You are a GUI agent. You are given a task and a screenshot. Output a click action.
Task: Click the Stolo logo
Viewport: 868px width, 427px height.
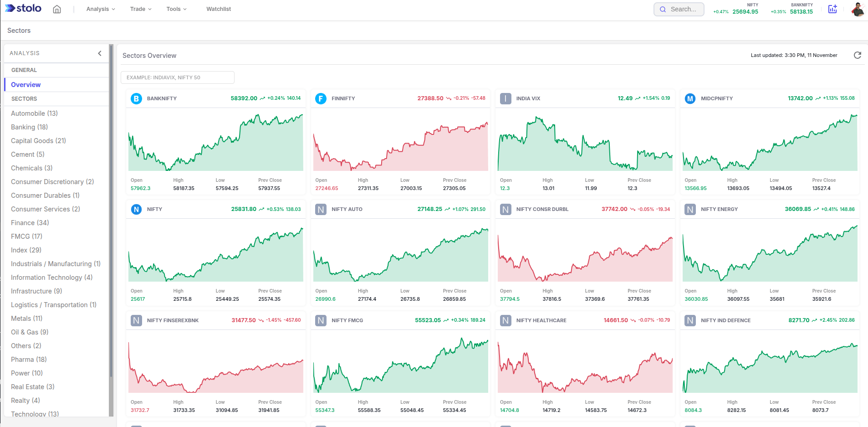tap(23, 9)
